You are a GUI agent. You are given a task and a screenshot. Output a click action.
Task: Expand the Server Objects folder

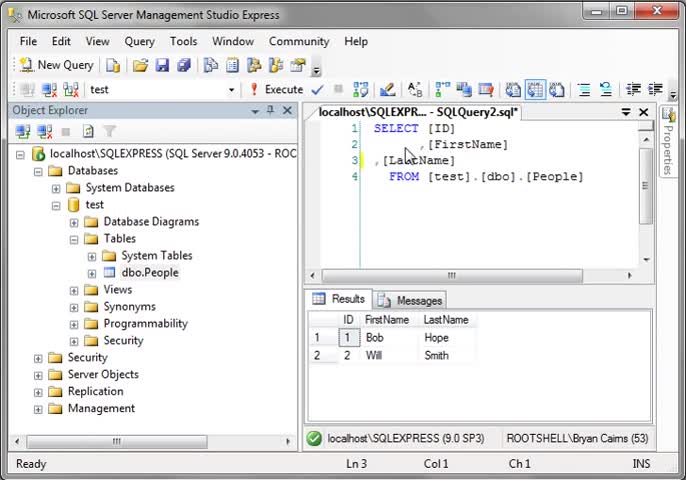coord(38,376)
